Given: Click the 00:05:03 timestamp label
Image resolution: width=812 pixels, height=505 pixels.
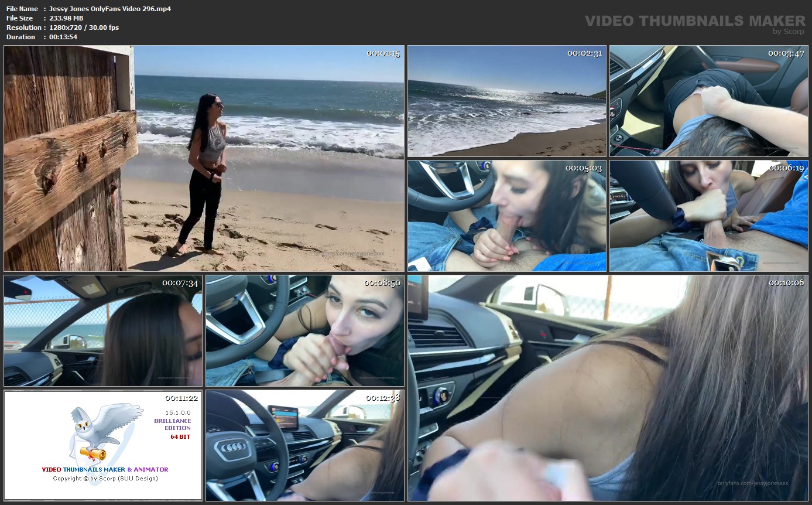Looking at the screenshot, I should pyautogui.click(x=585, y=168).
